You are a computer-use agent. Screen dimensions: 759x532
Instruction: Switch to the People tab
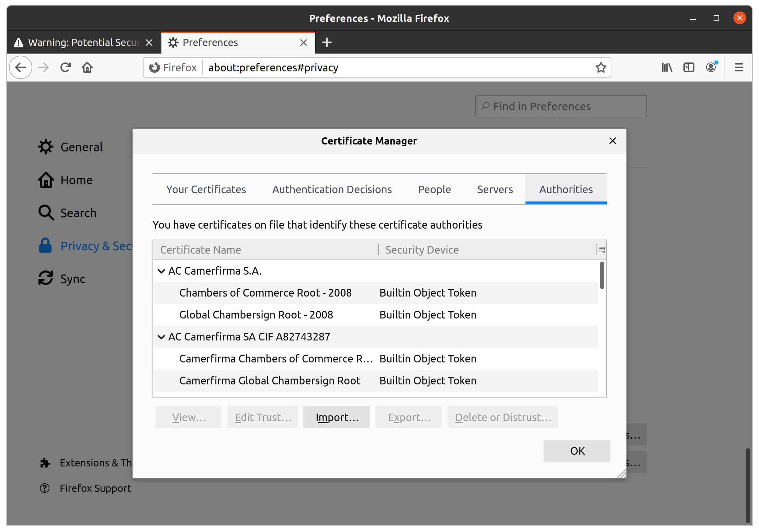coord(434,189)
